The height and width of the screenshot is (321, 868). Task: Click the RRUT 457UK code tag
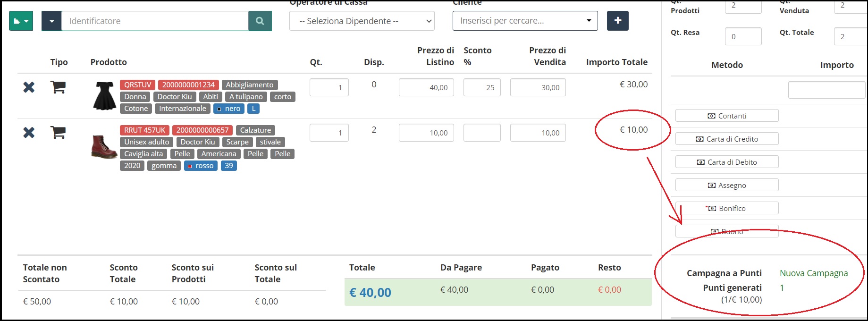[x=144, y=130]
